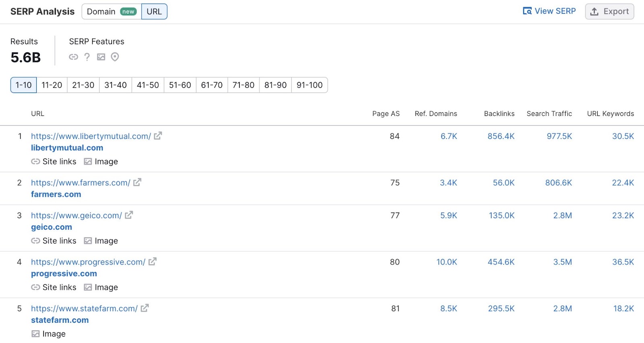The height and width of the screenshot is (343, 644).
Task: Open the geico.com domain link
Action: pos(52,227)
